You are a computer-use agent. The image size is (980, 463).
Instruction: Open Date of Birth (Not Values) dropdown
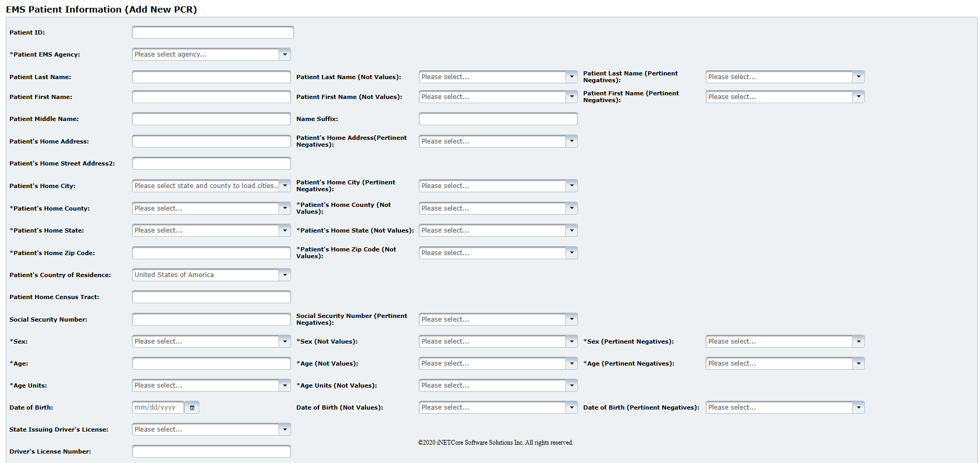[x=498, y=407]
